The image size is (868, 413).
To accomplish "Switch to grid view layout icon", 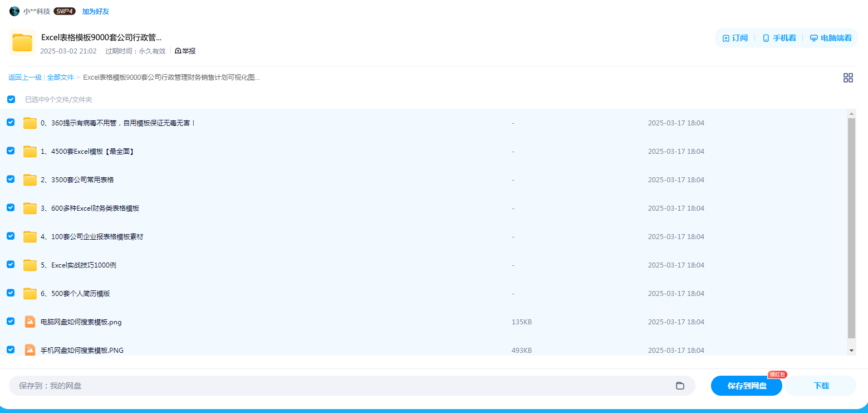I will click(848, 78).
